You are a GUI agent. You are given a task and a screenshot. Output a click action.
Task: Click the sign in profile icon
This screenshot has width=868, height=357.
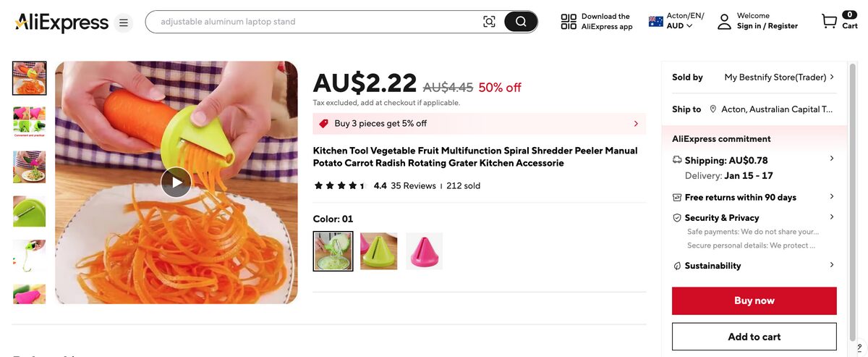pyautogui.click(x=724, y=22)
